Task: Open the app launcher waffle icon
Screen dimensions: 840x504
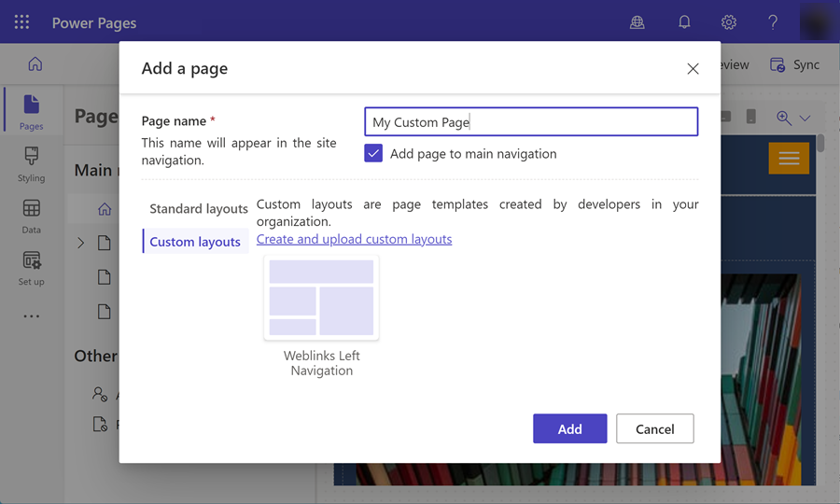Action: 21,22
